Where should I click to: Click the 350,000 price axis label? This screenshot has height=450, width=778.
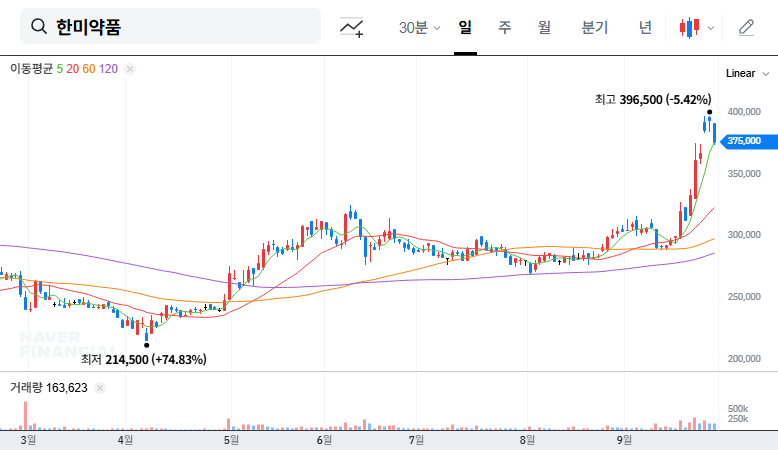click(x=744, y=174)
